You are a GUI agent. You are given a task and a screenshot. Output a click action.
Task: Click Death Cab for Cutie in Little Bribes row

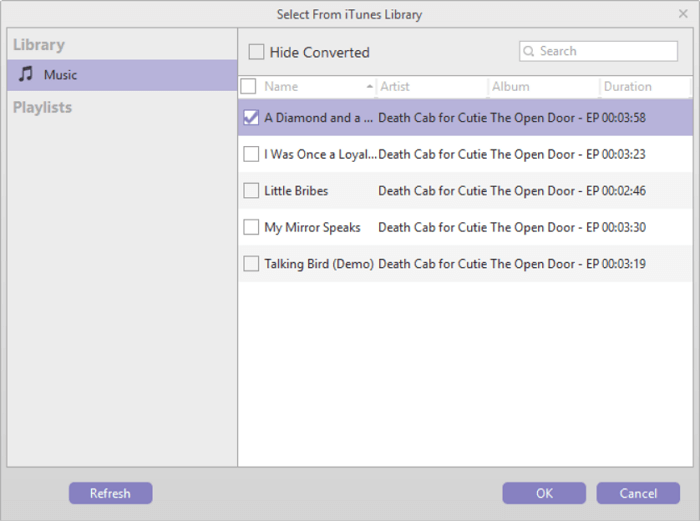pos(433,191)
